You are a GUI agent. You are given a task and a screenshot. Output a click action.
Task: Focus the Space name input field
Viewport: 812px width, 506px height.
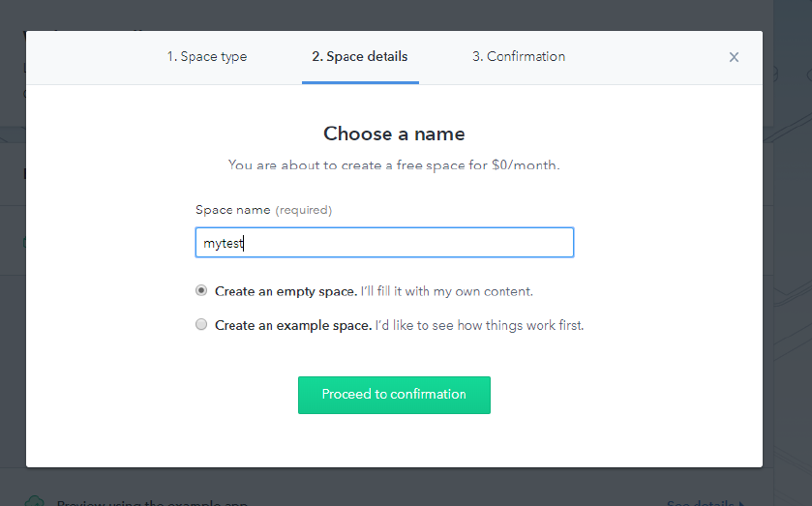coord(384,243)
